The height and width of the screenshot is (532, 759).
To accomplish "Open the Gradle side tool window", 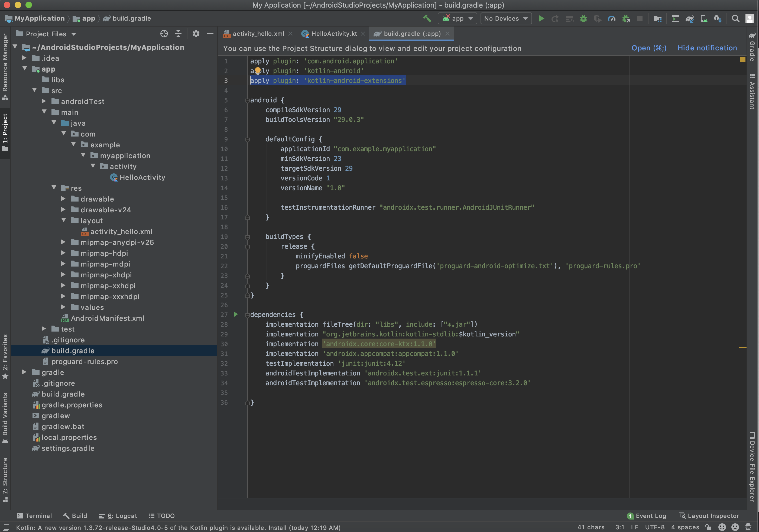I will [x=752, y=47].
